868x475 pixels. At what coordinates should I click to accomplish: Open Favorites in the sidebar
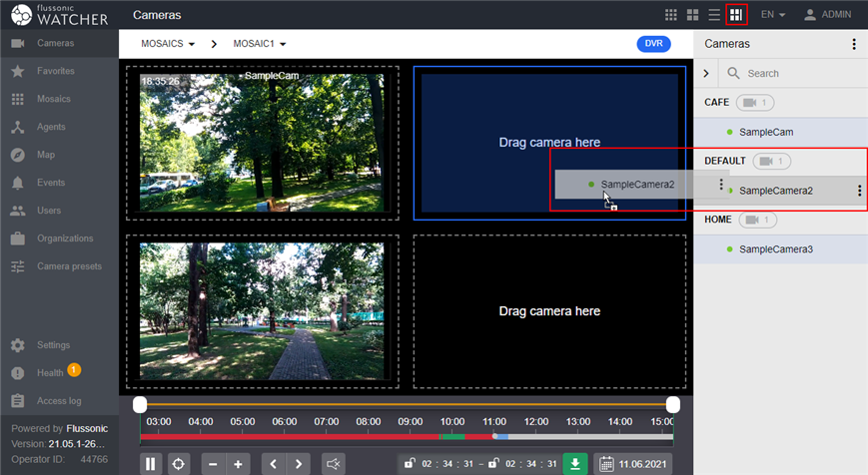[x=56, y=72]
